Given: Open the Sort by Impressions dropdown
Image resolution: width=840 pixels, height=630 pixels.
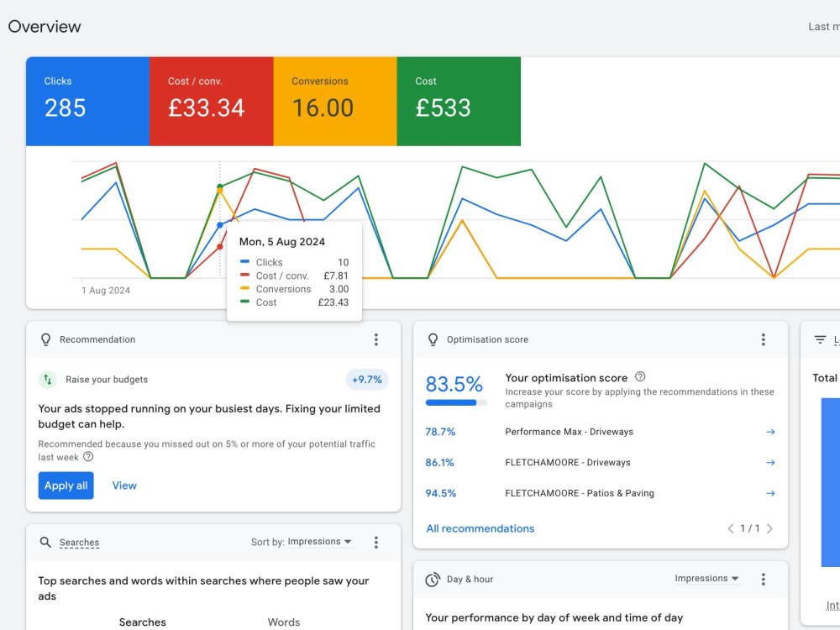Looking at the screenshot, I should coord(320,542).
